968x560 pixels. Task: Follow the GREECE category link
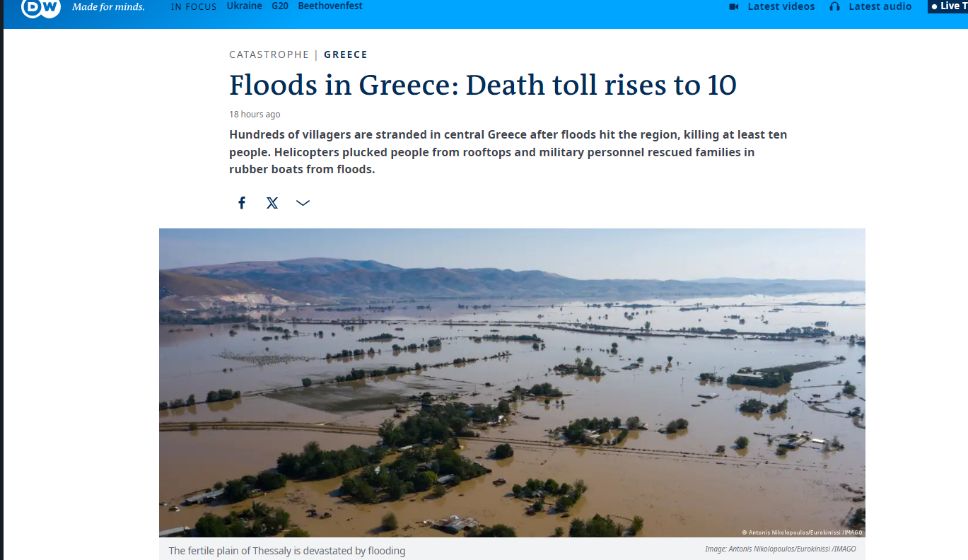pos(345,54)
